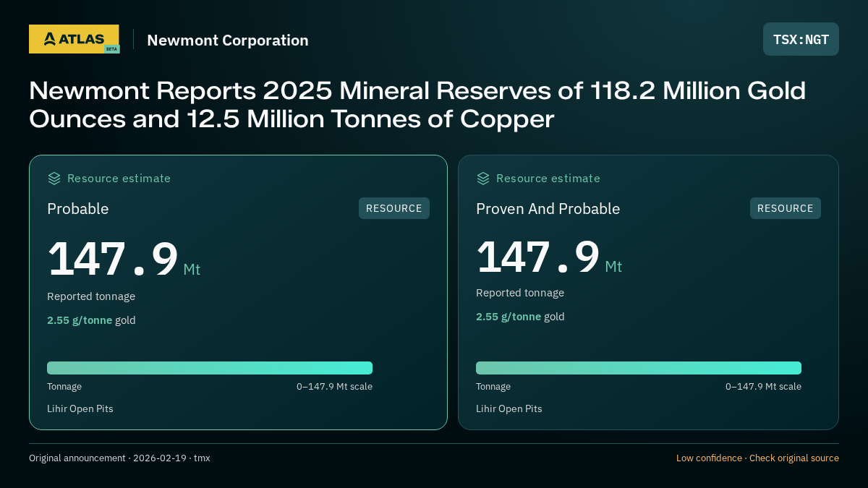
Task: Click the tonnage bar in the Probable card
Action: tap(210, 368)
